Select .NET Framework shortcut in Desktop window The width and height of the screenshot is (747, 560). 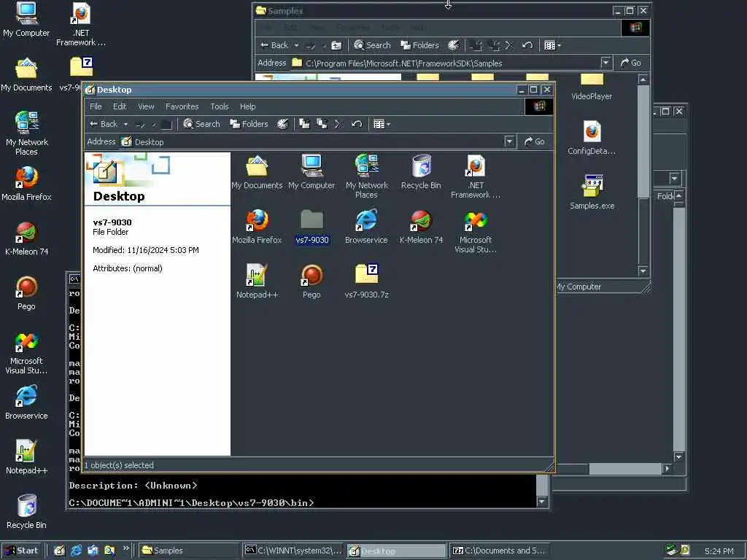(x=476, y=176)
